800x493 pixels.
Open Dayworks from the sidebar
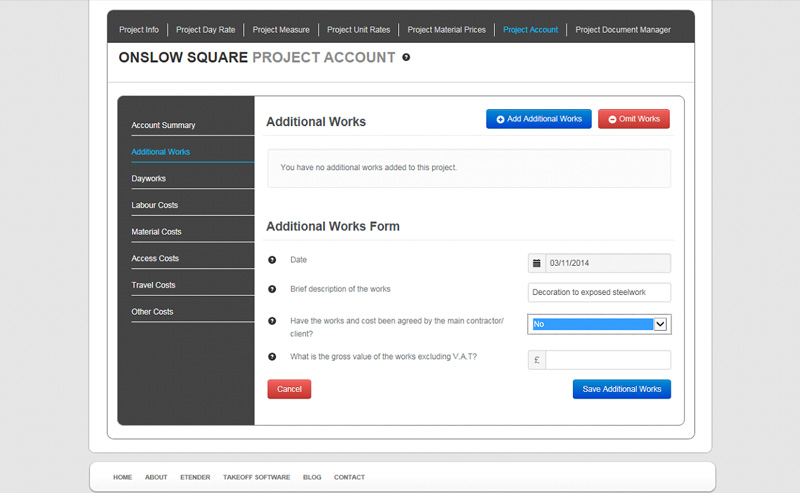coord(149,178)
